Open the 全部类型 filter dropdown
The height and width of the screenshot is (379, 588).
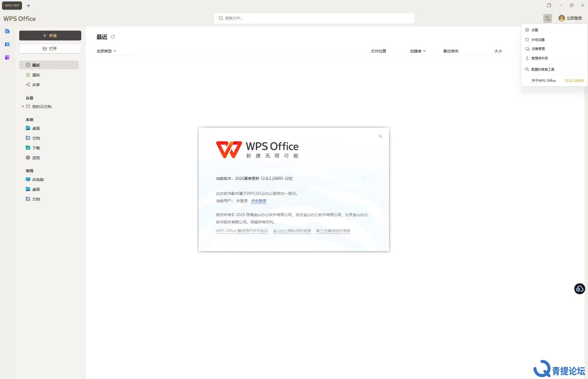(x=106, y=51)
